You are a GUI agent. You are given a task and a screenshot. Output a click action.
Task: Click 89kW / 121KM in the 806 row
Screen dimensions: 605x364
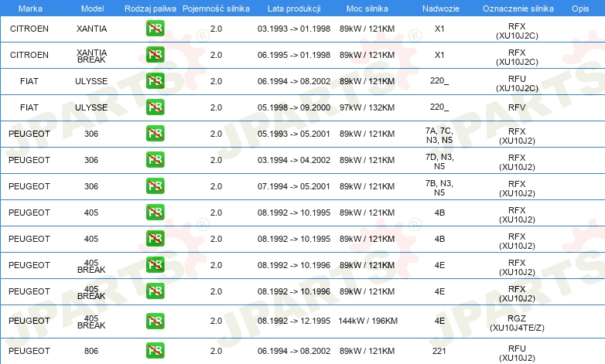[367, 351]
